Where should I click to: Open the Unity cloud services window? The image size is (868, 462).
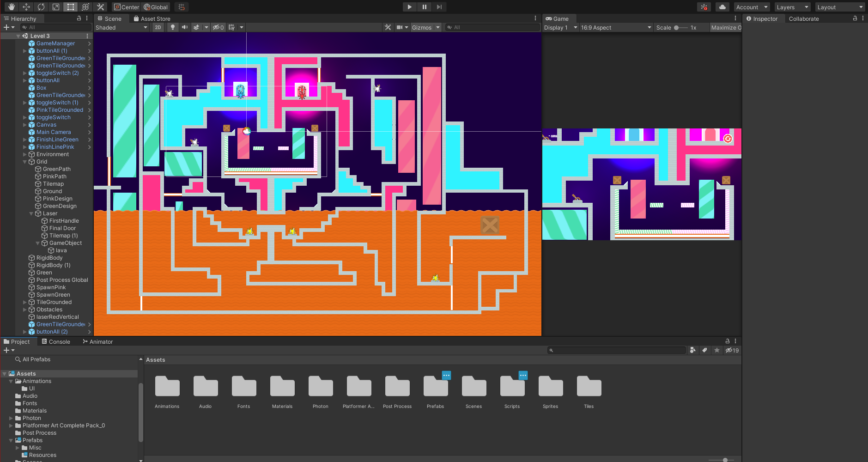722,7
